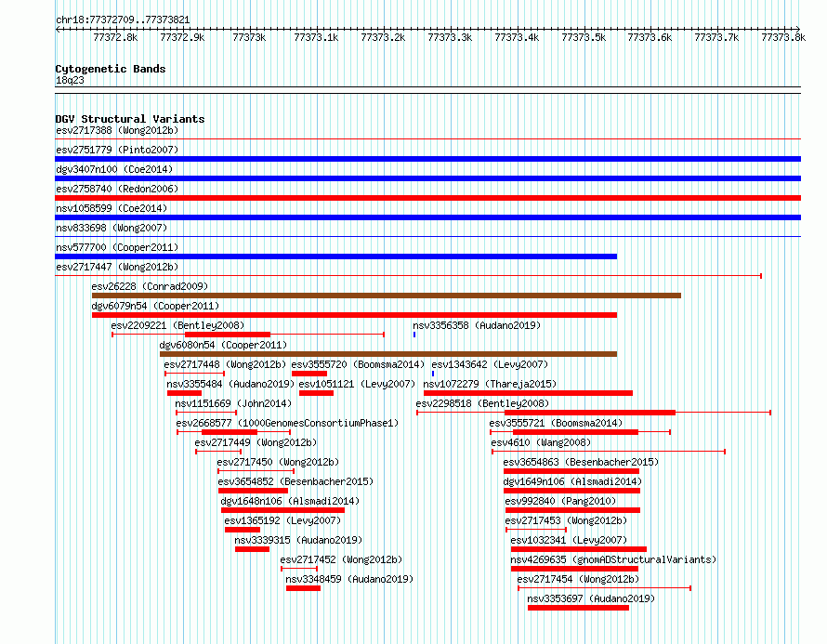Click the nsv3355484 (Audano2019) label

point(230,384)
